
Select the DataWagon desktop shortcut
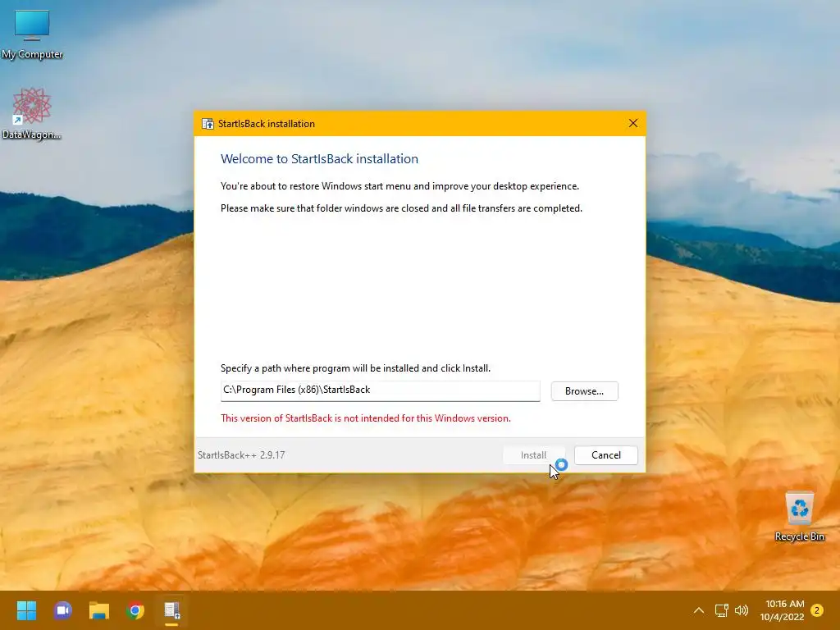32,113
